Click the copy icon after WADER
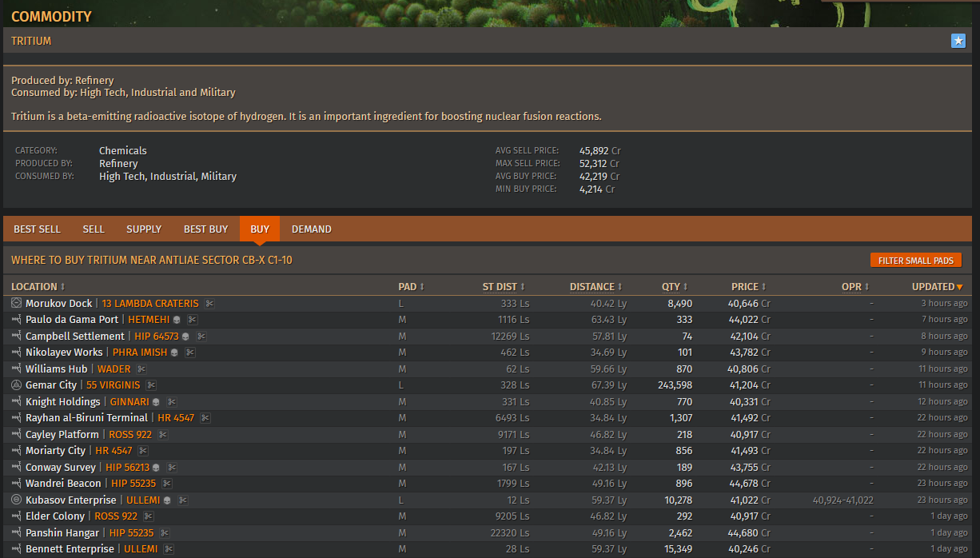This screenshot has height=558, width=980. (x=141, y=369)
